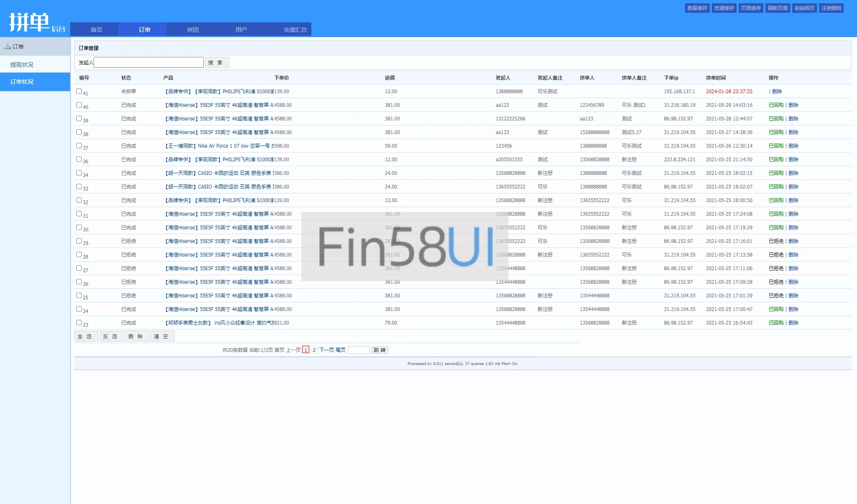857x504 pixels.
Task: Open the 充值汇总 tab
Action: (295, 30)
